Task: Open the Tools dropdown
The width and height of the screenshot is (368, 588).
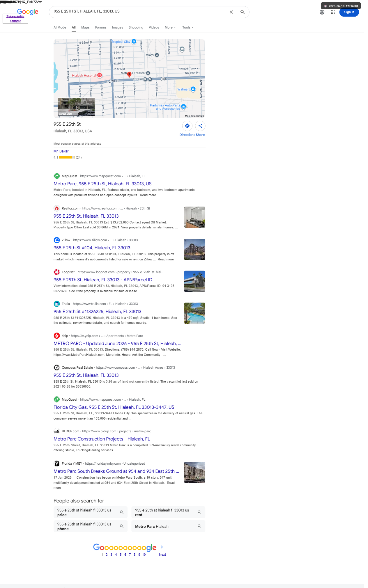Action: point(188,27)
